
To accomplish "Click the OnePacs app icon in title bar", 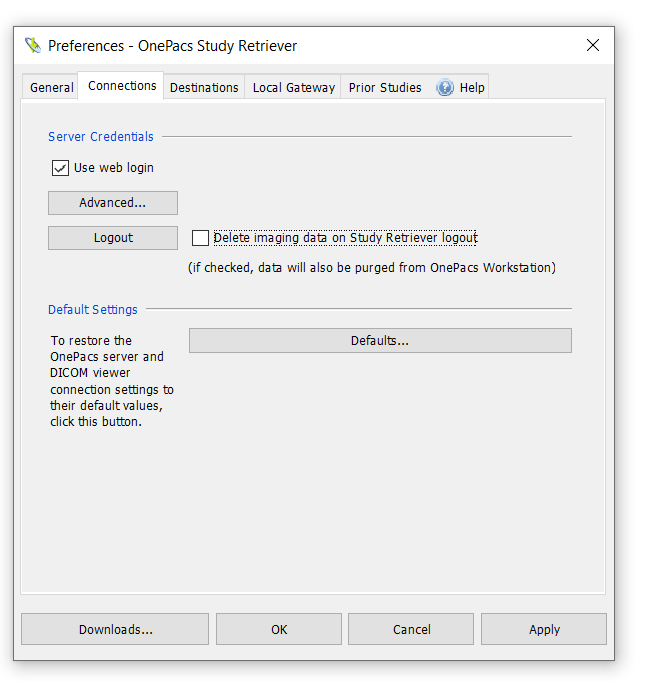I will tap(33, 45).
